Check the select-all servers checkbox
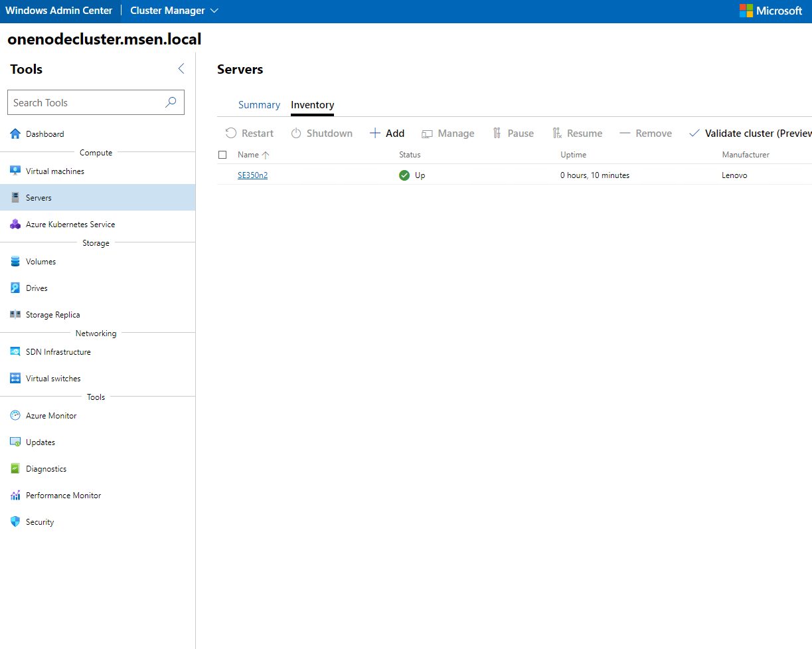 pos(222,154)
